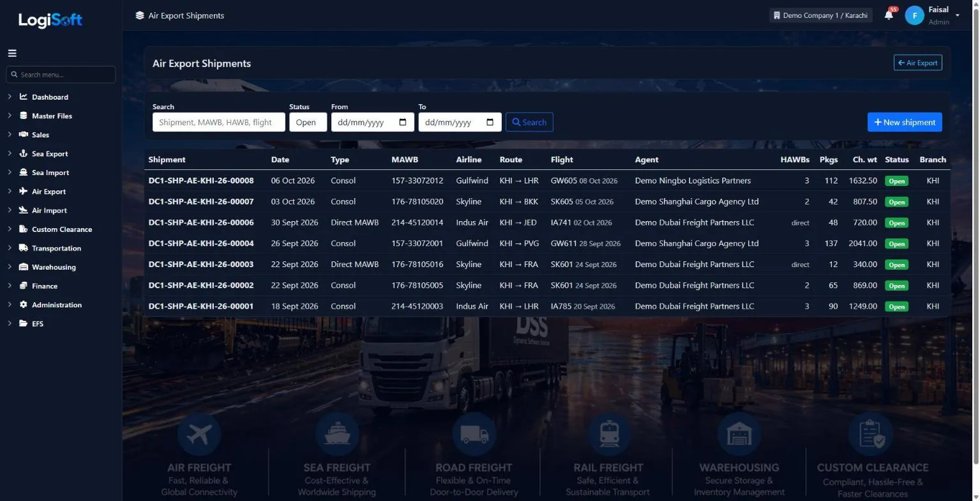This screenshot has height=501, width=980.
Task: Click the layers icon beside page title
Action: tap(140, 15)
